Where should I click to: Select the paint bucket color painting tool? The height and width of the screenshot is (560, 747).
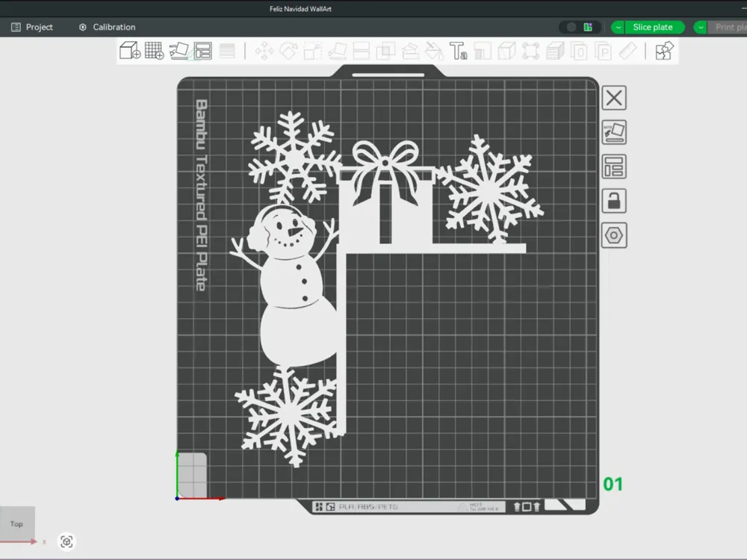434,51
